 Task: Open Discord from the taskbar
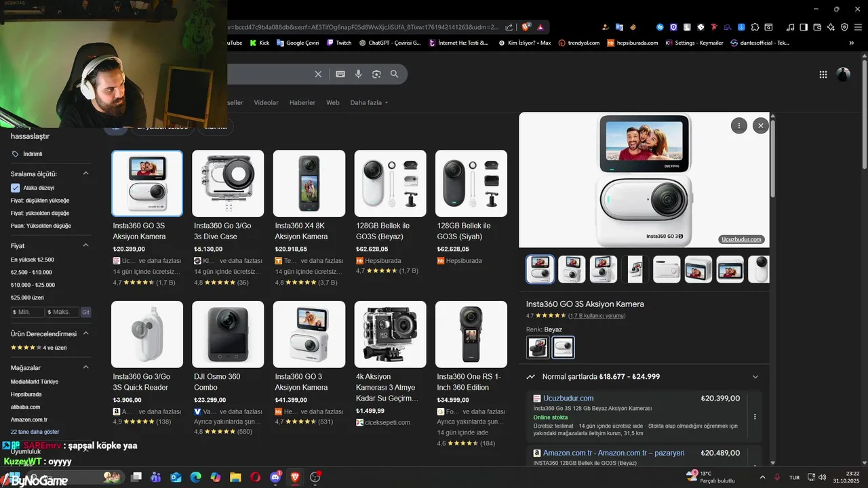coord(275,477)
